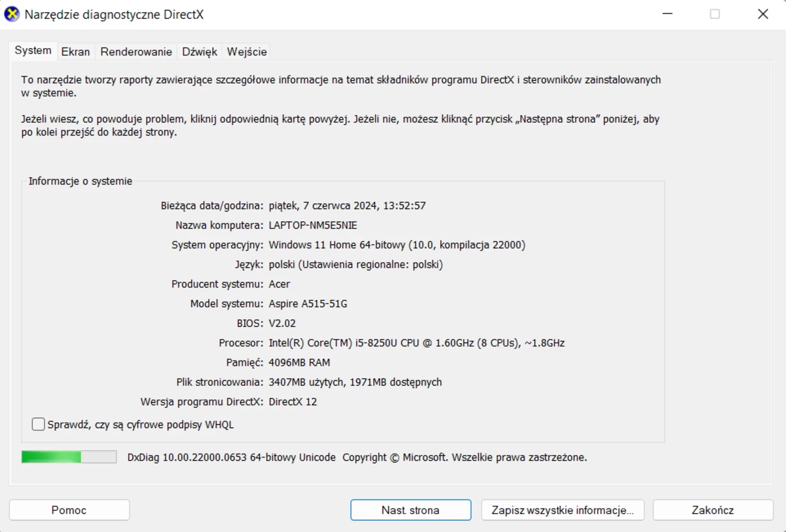This screenshot has height=532, width=786.
Task: Click the Plik stronicowania label
Action: coord(220,382)
